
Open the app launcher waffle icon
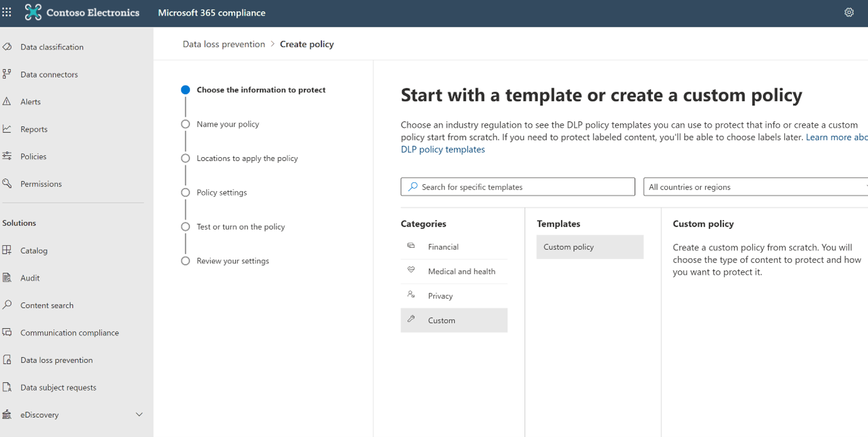[x=7, y=13]
